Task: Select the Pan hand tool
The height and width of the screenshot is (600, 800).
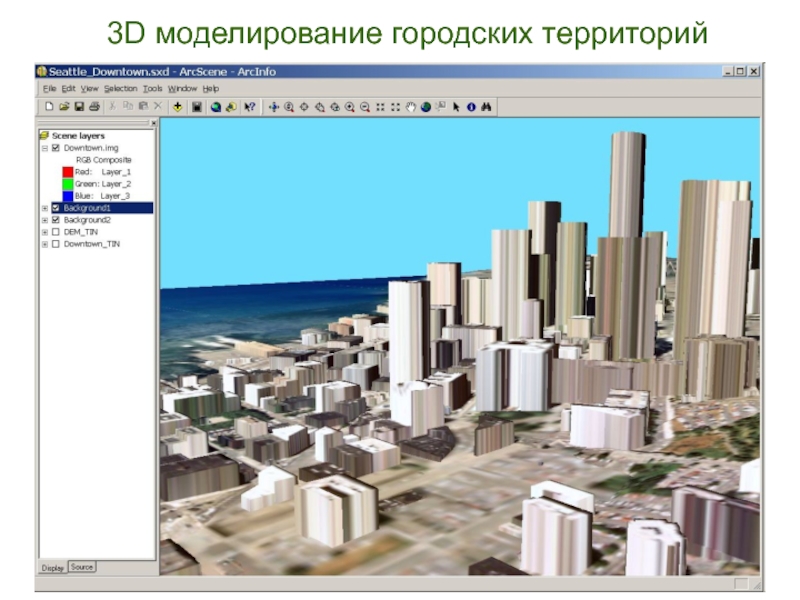Action: pyautogui.click(x=410, y=106)
